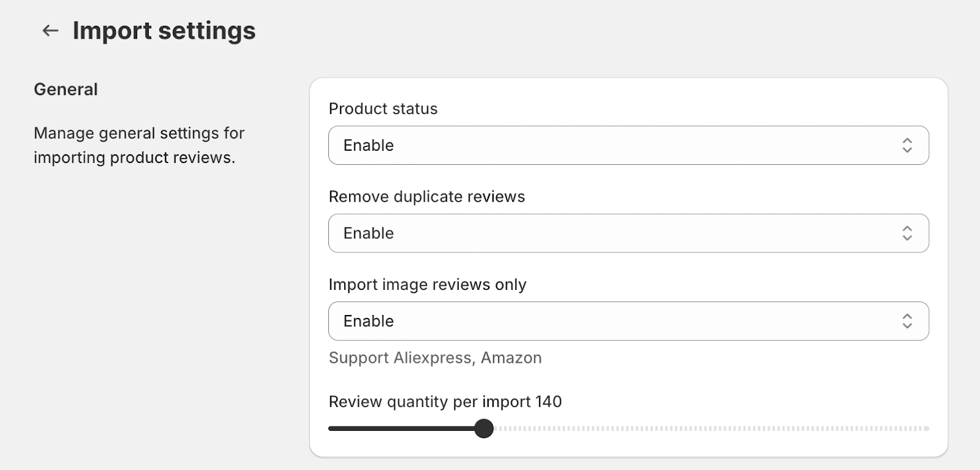
Task: Click the Support Aliexpress, Amazon help text
Action: 435,358
